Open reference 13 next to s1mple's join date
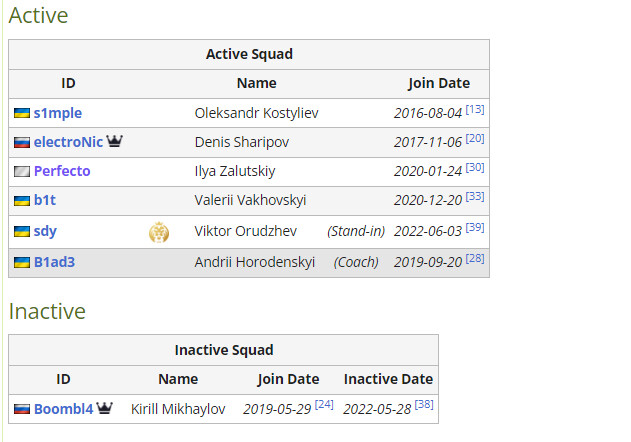Image resolution: width=631 pixels, height=442 pixels. 475,109
